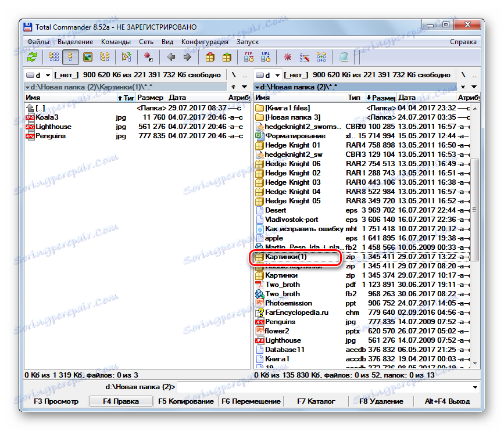The image size is (504, 431).
Task: Switch to detailed full view mode
Action: tap(70, 58)
